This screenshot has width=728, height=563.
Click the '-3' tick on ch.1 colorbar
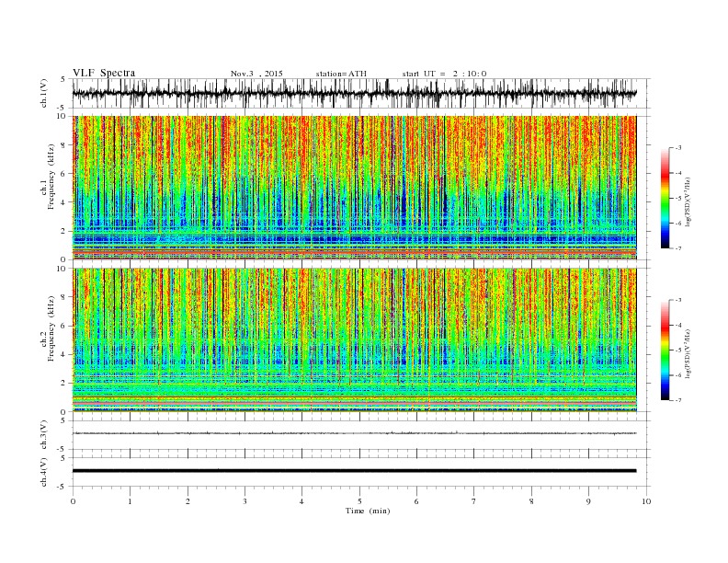coord(678,148)
